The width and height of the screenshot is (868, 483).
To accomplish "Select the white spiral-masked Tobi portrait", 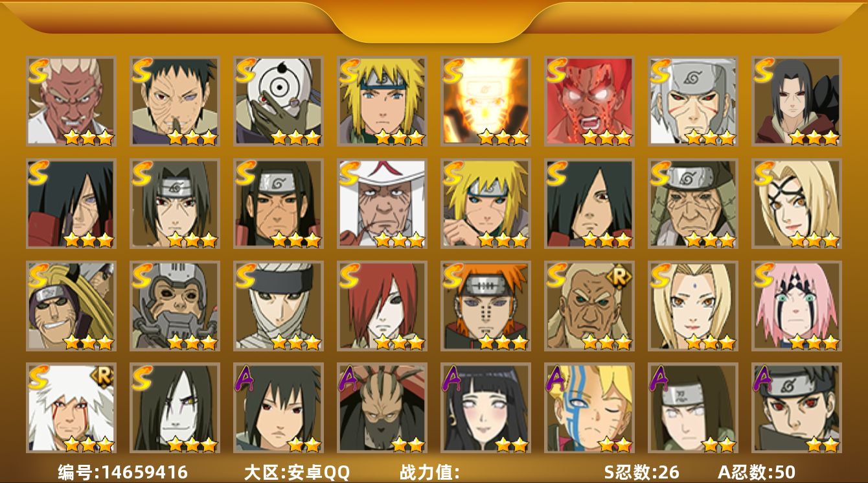I will pyautogui.click(x=279, y=101).
